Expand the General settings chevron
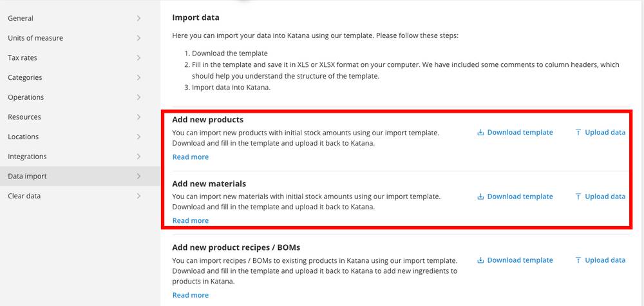Image resolution: width=644 pixels, height=306 pixels. [139, 18]
